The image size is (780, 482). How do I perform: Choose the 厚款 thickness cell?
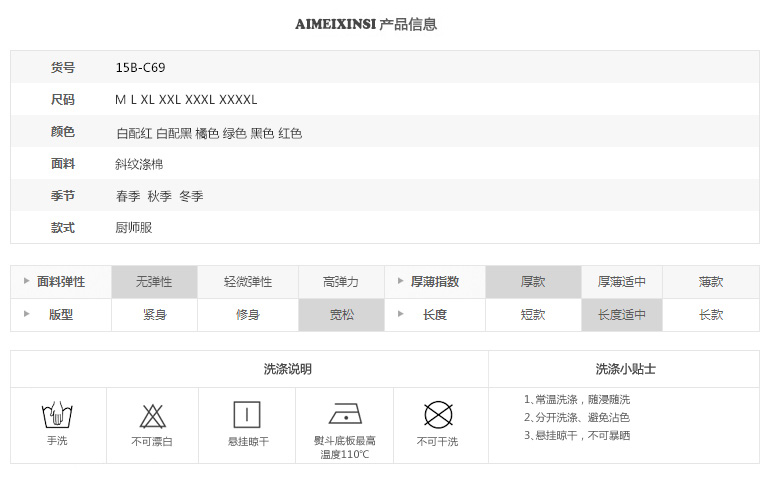coord(533,282)
